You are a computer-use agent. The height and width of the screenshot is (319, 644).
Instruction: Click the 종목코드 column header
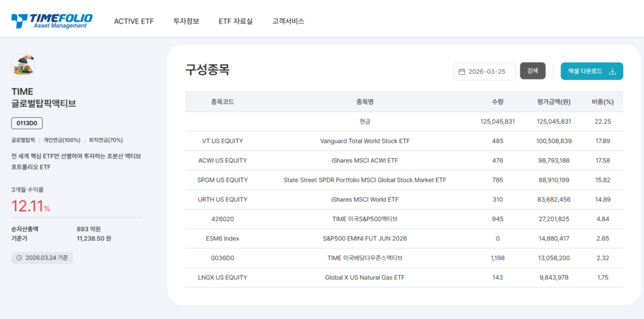click(x=222, y=102)
